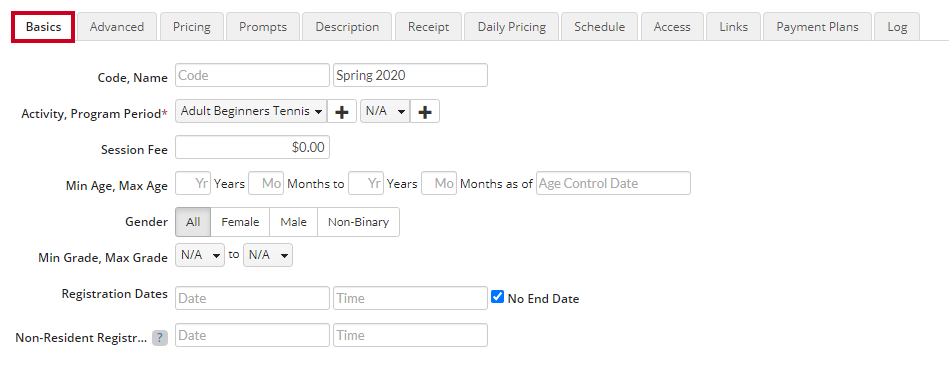
Task: Open help icon beside Non-Resident Registration
Action: click(160, 338)
